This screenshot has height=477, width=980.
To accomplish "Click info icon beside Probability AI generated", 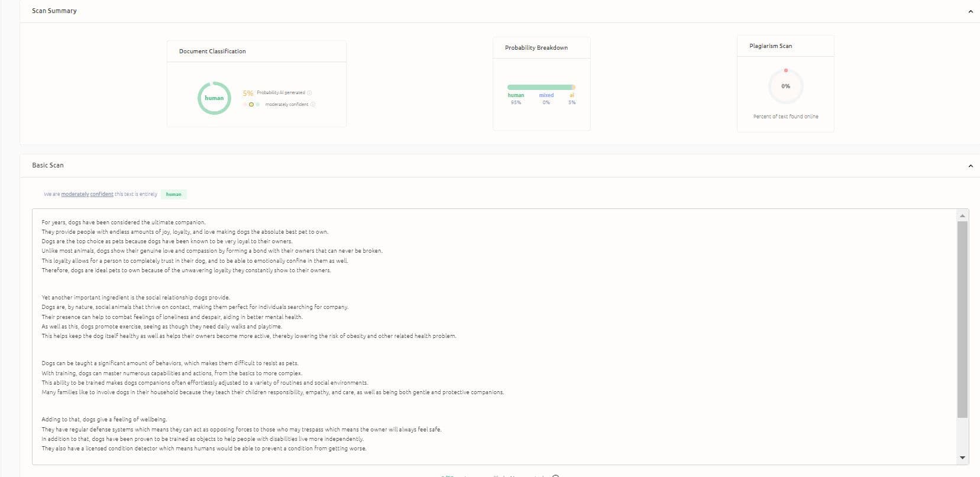I will [309, 93].
